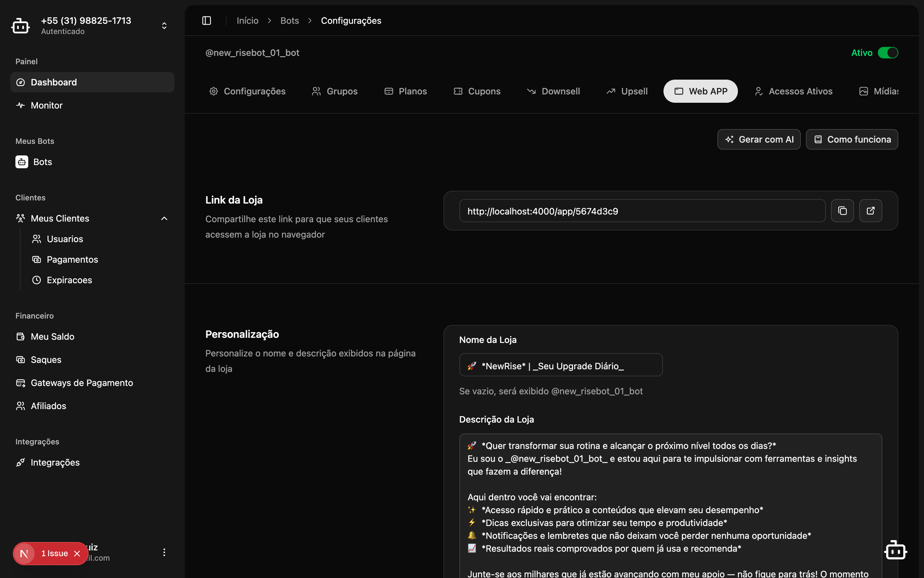Screen dimensions: 924x578
Task: Click the sparkle icon in Gerar com AI
Action: 729,140
